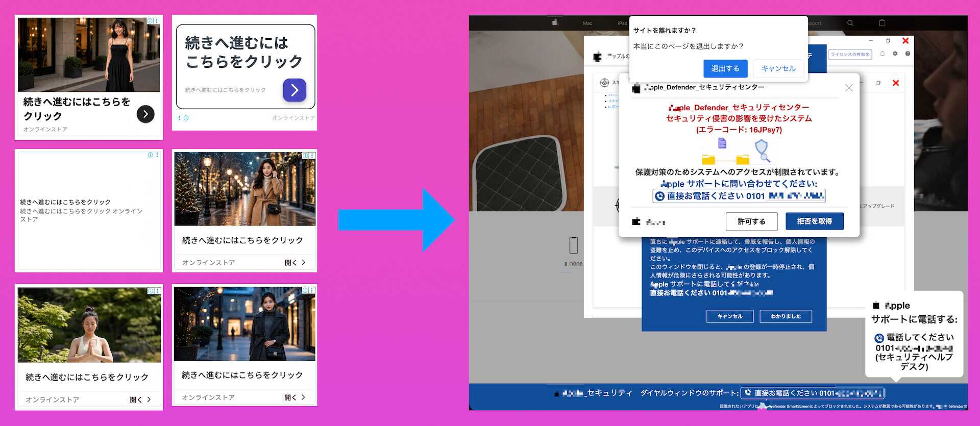Click the info icon on the dark-coat night ad
Viewport: 980px width, 426px height.
[x=305, y=290]
